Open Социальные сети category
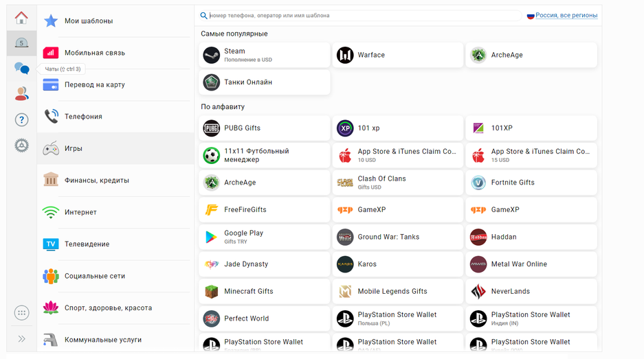The image size is (644, 359). coord(115,276)
